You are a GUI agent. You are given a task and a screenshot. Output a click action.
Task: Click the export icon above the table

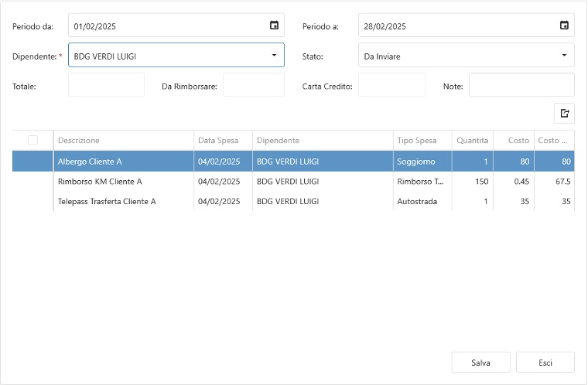[x=564, y=114]
